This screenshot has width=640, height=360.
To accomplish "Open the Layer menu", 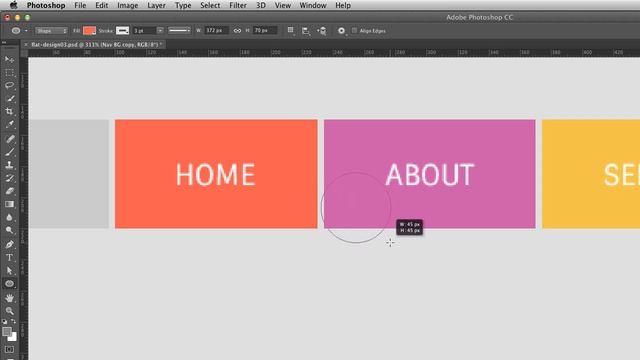I will coord(156,5).
